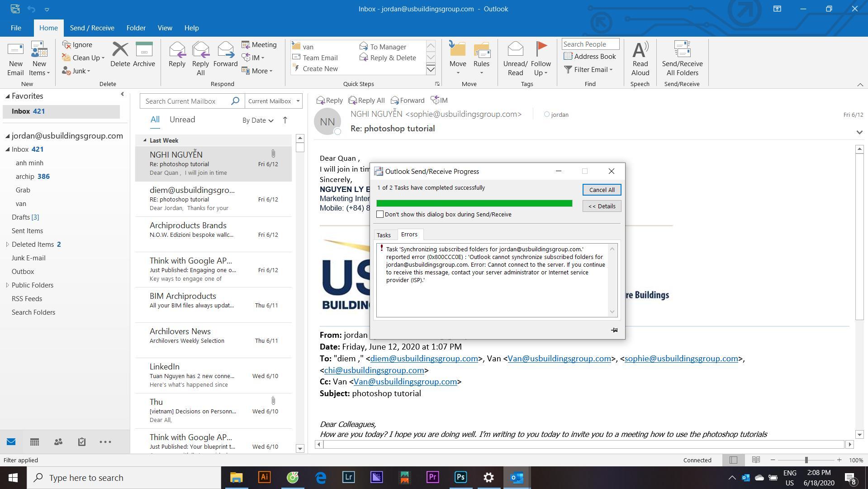Switch to Reading view in status bar
The image size is (868, 489).
coord(756,460)
